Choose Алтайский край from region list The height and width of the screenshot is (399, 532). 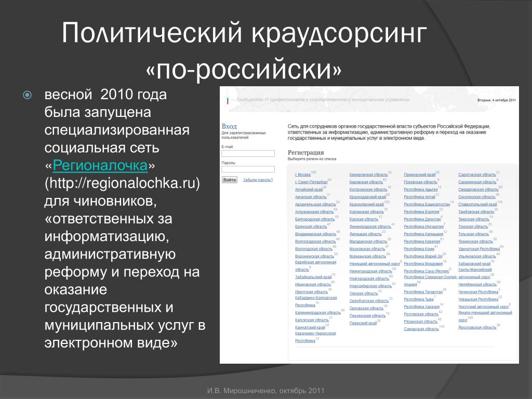(309, 190)
